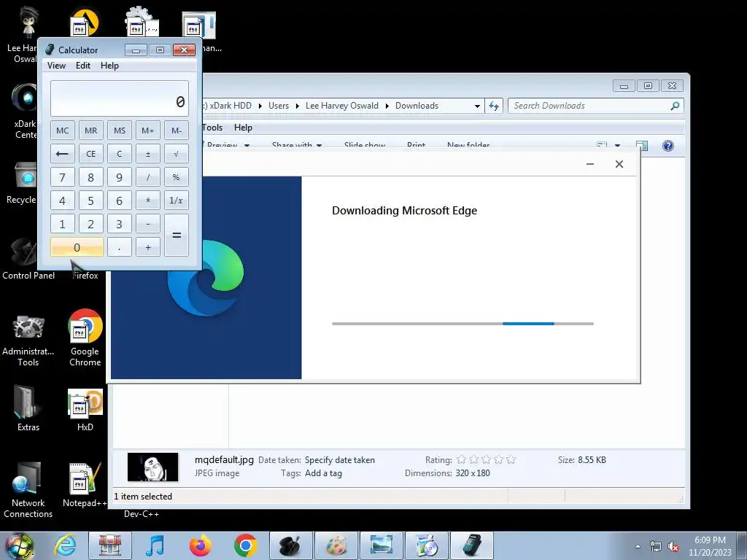The height and width of the screenshot is (560, 747).
Task: Click the calculator CE button
Action: point(91,154)
